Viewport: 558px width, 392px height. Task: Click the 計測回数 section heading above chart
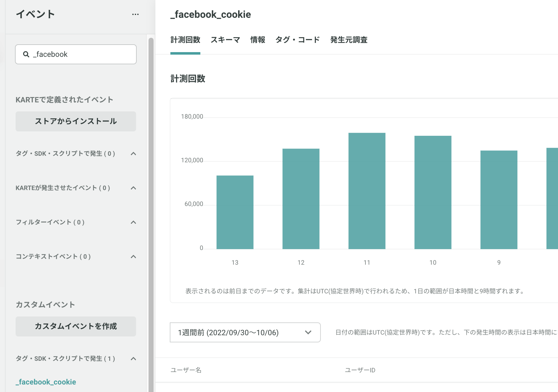pos(188,79)
